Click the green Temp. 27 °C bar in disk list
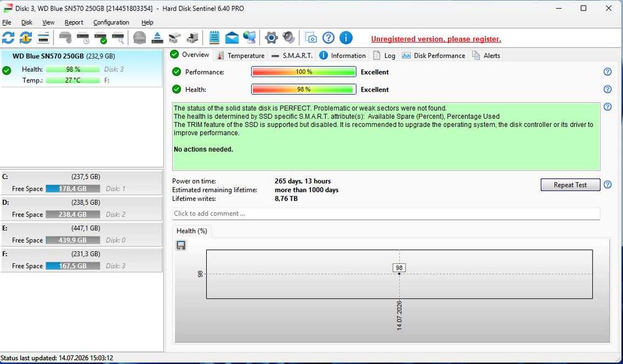This screenshot has width=623, height=364. pyautogui.click(x=73, y=80)
